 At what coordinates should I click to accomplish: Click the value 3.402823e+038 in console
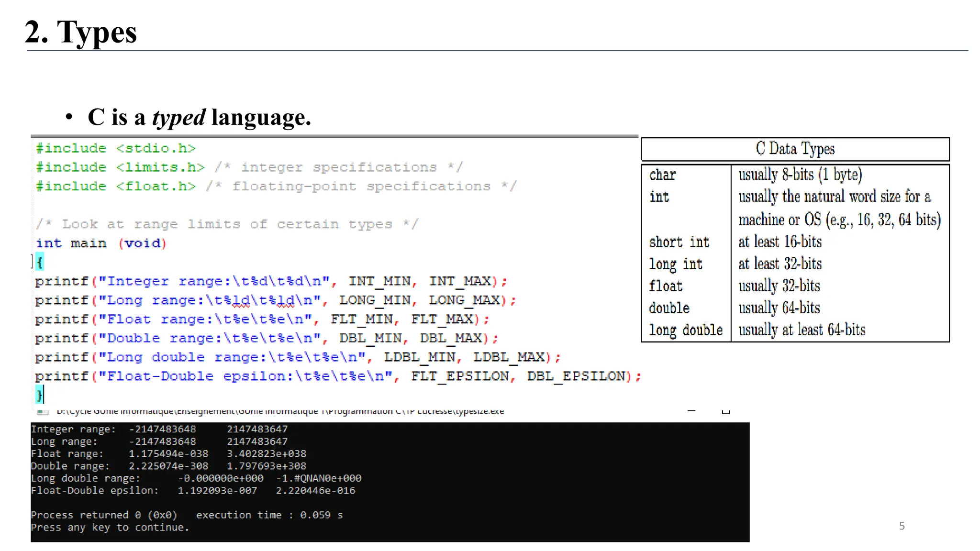click(x=267, y=453)
